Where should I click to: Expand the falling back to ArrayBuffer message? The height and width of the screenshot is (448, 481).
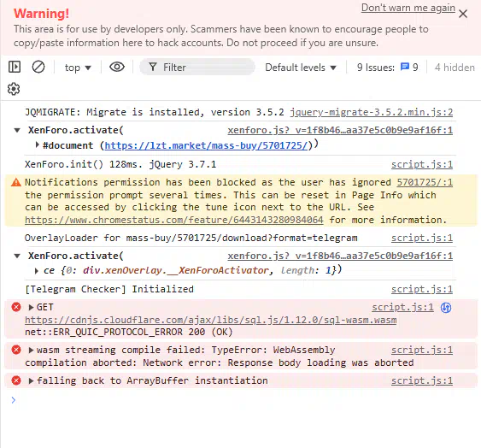point(31,380)
